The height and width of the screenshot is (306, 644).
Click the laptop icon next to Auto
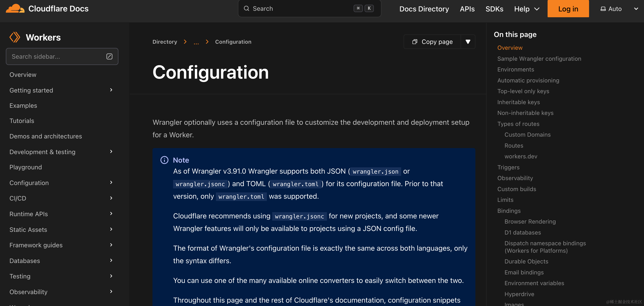point(603,9)
